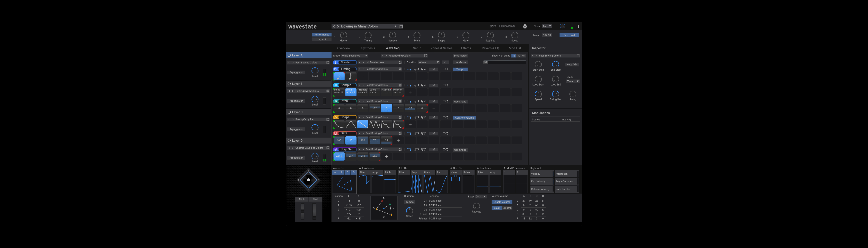The image size is (868, 248).
Task: Click the Tempo 104.60 field
Action: pyautogui.click(x=547, y=35)
